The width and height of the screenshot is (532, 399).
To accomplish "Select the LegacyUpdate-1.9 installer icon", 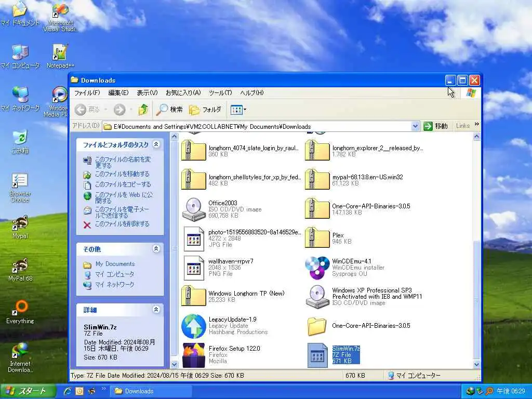I will (193, 326).
